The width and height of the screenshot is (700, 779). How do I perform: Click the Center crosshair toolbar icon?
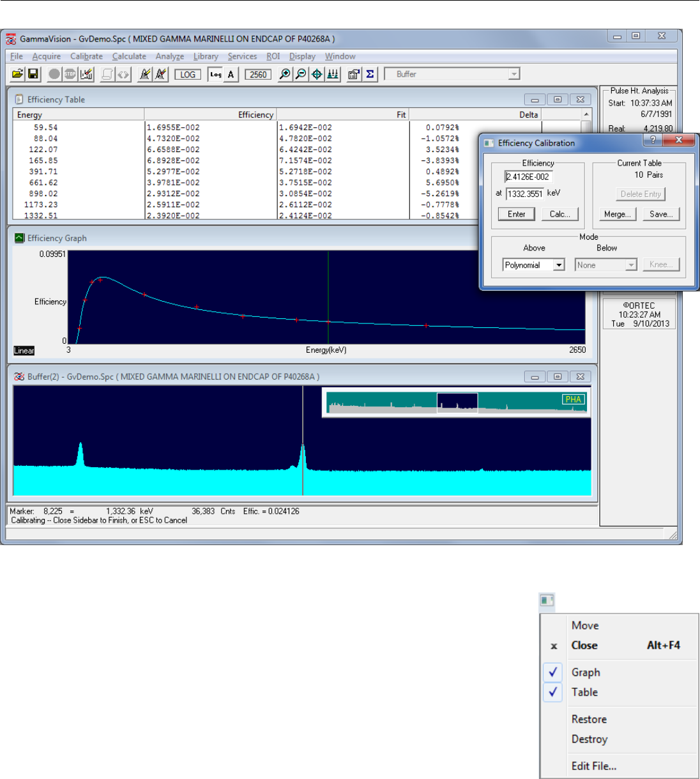click(316, 74)
